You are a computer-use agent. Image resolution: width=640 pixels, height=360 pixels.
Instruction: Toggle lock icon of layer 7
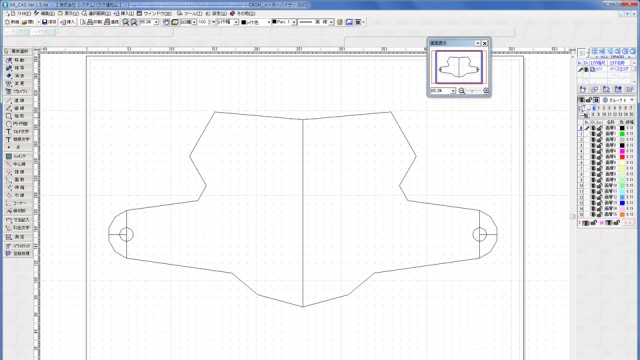point(599,168)
